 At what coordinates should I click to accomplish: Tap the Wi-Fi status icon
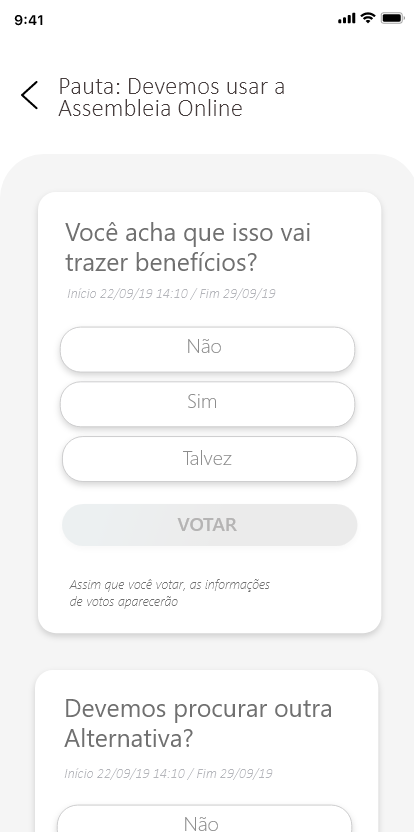coord(367,18)
